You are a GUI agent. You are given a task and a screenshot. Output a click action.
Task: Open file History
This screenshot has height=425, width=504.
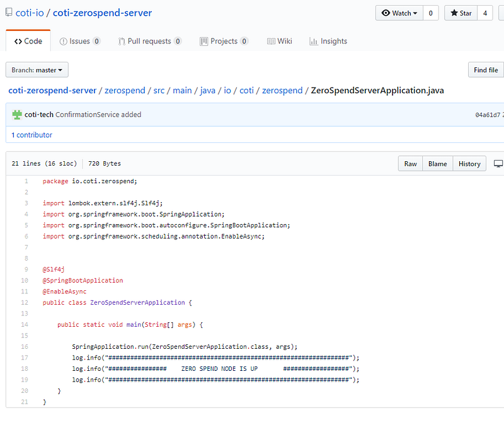tap(469, 164)
